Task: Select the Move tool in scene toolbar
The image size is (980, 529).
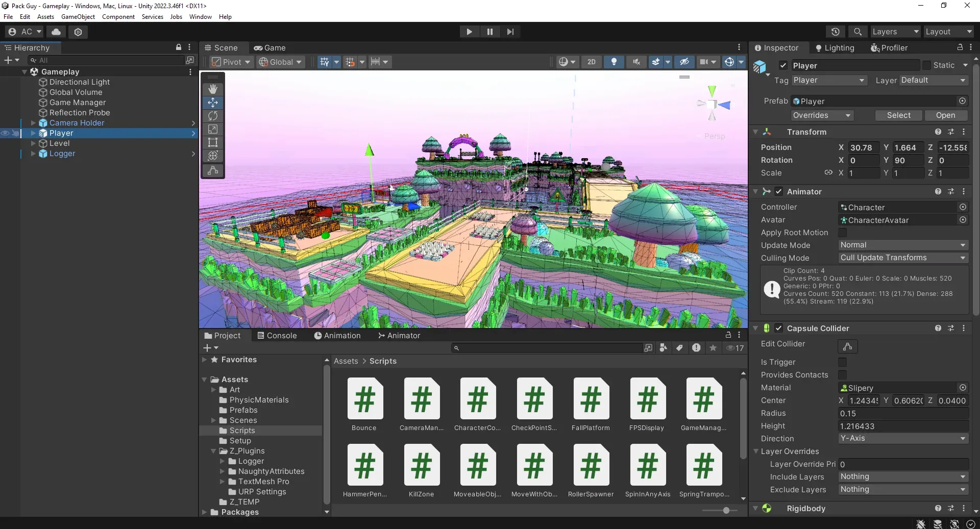Action: 213,103
